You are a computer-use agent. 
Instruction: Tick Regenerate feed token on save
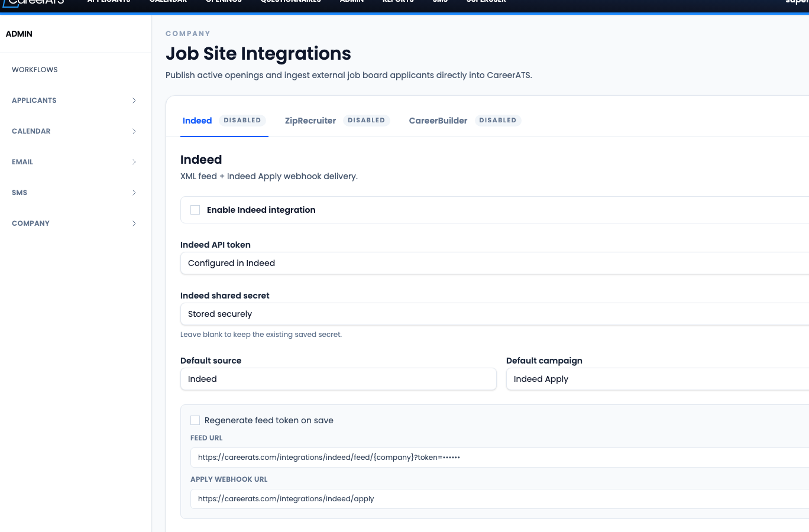pyautogui.click(x=195, y=420)
